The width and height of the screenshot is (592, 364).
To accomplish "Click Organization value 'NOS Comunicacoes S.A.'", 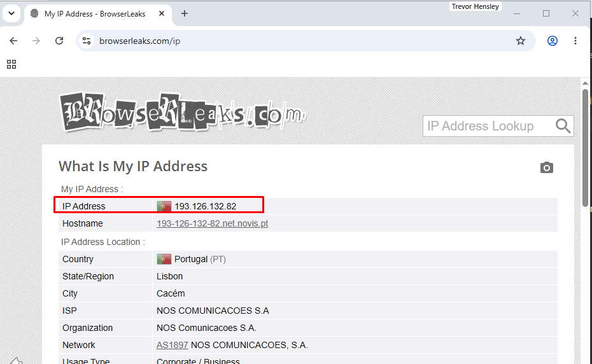I will [x=206, y=328].
